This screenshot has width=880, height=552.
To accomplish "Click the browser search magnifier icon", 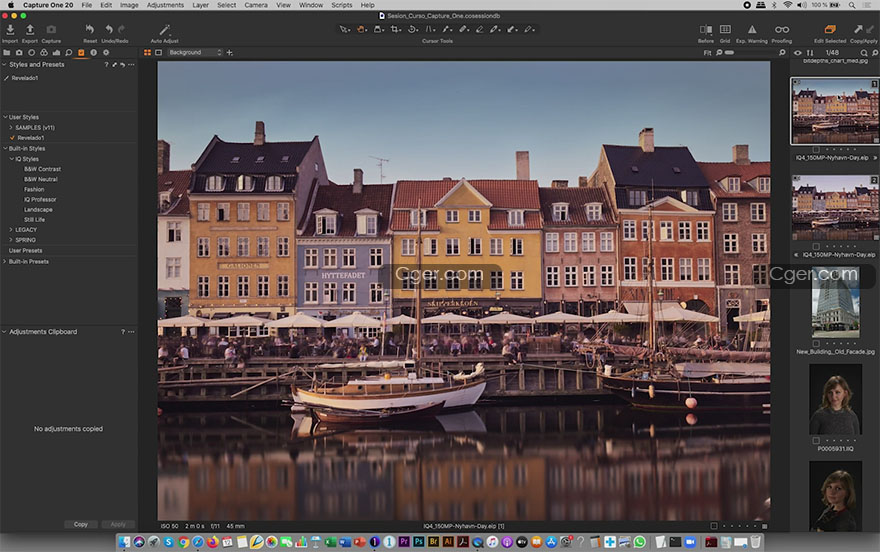I will (x=864, y=53).
